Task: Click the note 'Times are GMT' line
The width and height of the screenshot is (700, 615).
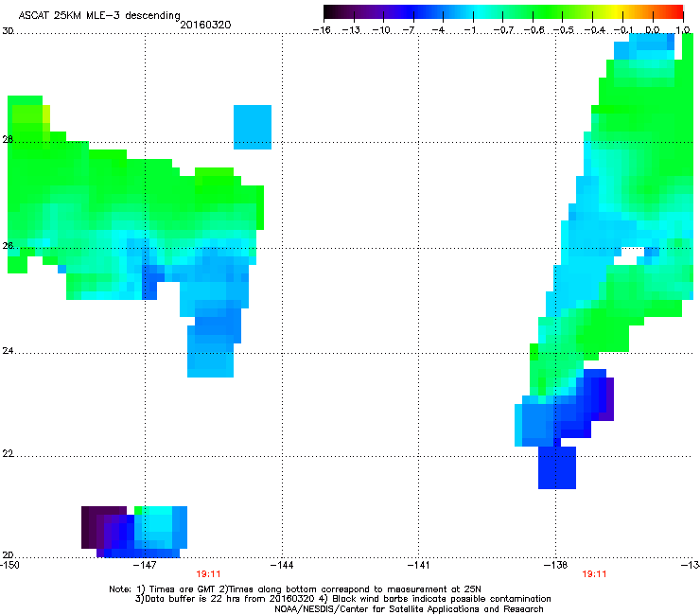Action: point(295,589)
